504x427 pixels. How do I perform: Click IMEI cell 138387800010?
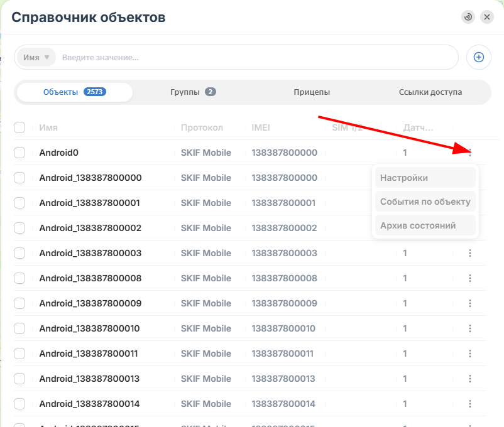(x=283, y=328)
